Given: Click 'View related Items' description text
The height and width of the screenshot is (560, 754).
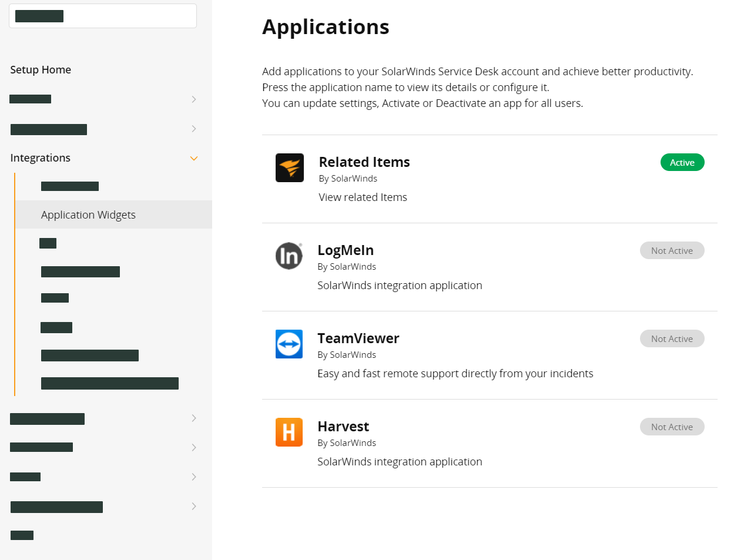Looking at the screenshot, I should (x=363, y=197).
